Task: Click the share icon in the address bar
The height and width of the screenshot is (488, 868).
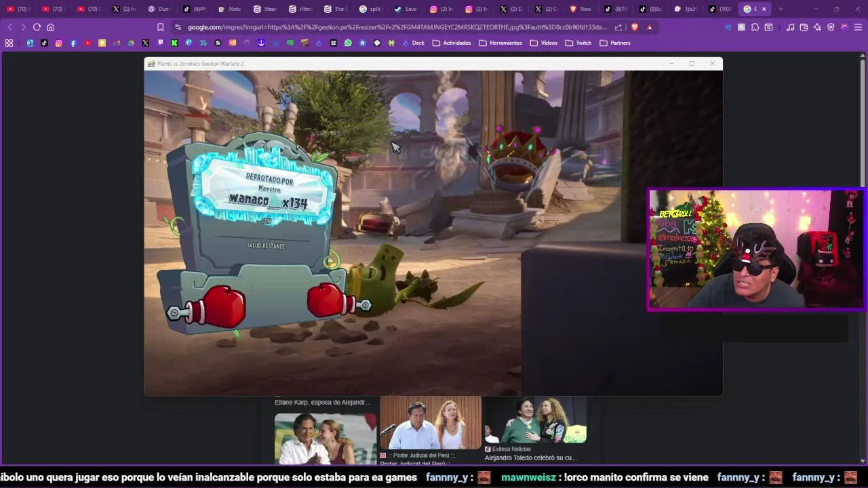Action: point(618,27)
